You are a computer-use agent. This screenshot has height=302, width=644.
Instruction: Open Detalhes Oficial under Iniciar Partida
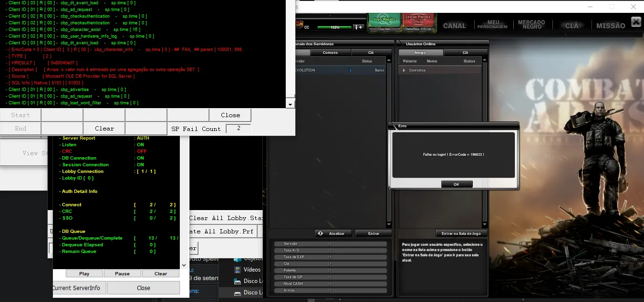418,29
